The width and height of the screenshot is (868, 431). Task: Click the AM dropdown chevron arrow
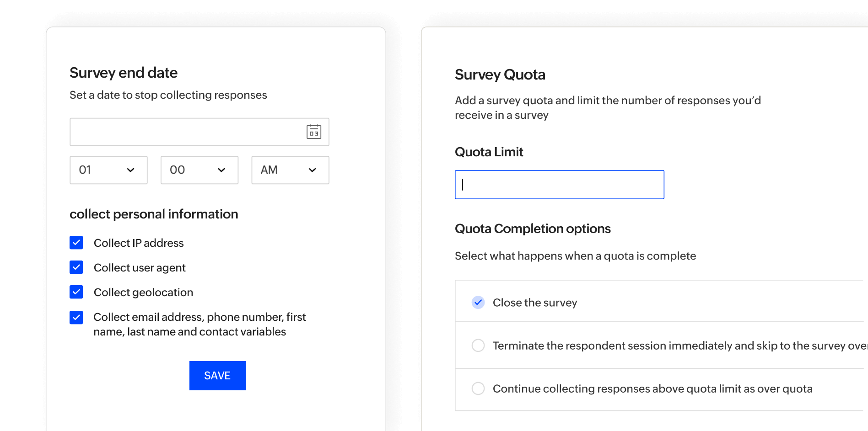coord(313,170)
